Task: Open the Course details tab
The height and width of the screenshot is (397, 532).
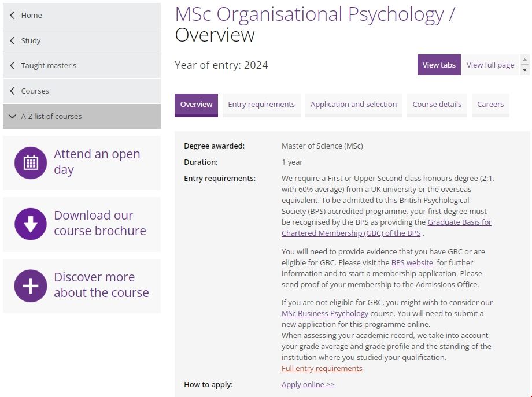Action: tap(437, 105)
